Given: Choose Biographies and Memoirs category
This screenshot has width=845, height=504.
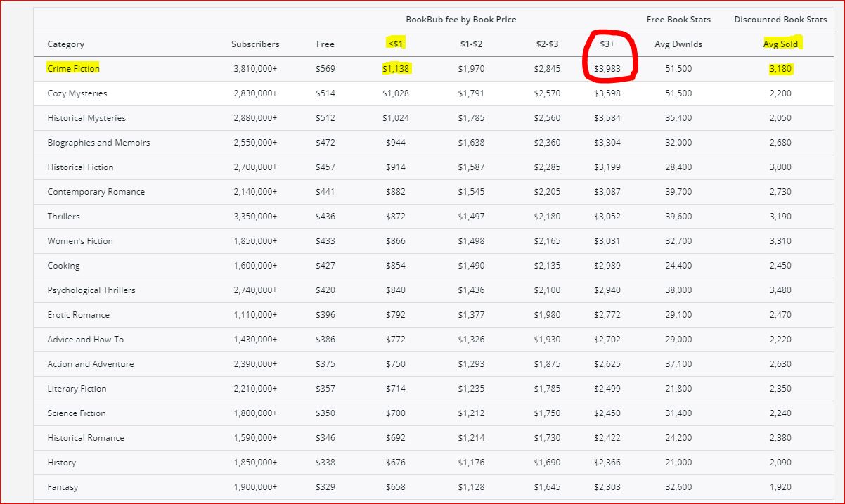Looking at the screenshot, I should click(x=98, y=143).
